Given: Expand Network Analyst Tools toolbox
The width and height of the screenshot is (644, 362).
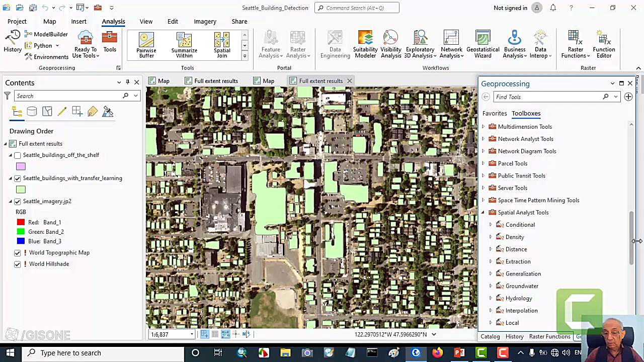Looking at the screenshot, I should (x=484, y=139).
